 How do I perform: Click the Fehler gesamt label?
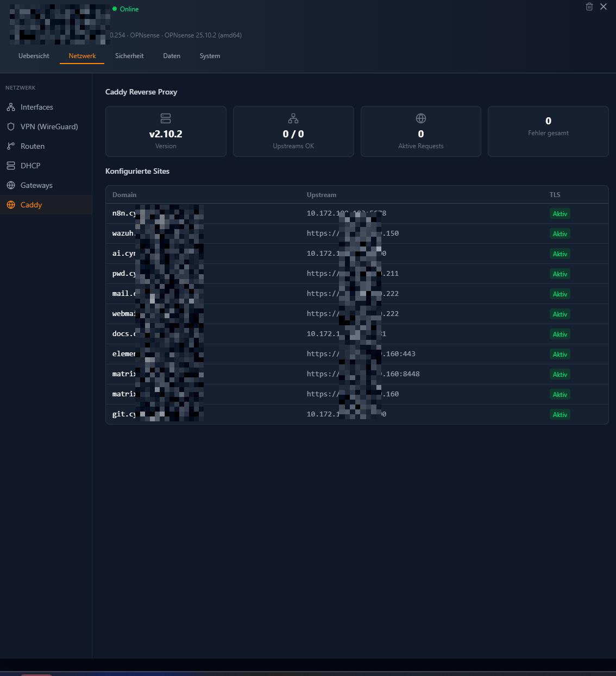coord(548,133)
